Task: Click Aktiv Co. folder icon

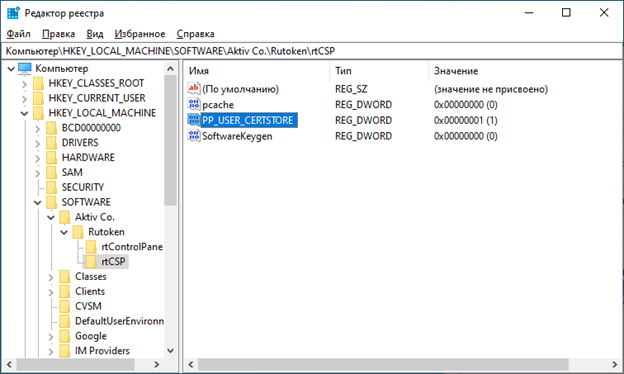Action: click(64, 217)
